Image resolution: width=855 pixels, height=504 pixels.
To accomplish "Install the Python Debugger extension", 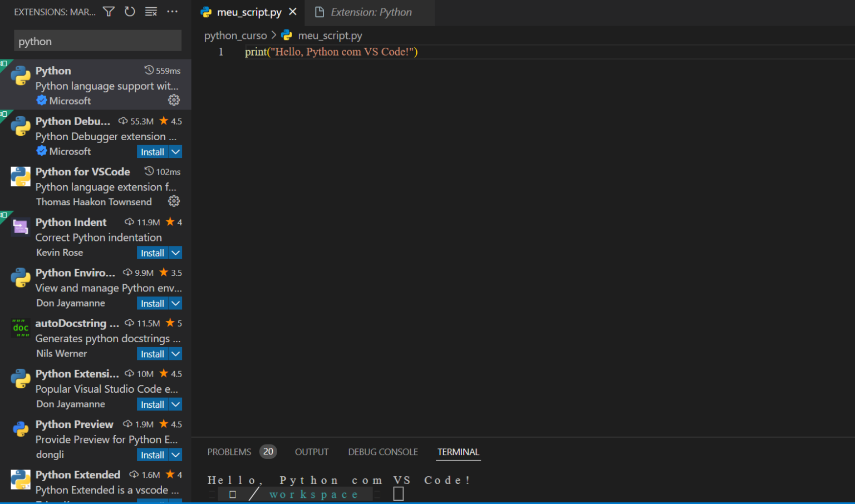I will (x=153, y=152).
